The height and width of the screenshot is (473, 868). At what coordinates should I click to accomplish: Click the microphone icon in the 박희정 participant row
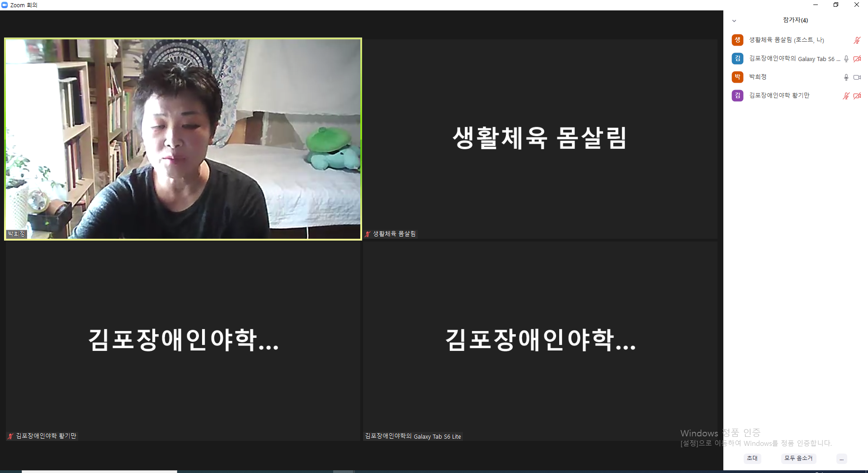click(846, 77)
